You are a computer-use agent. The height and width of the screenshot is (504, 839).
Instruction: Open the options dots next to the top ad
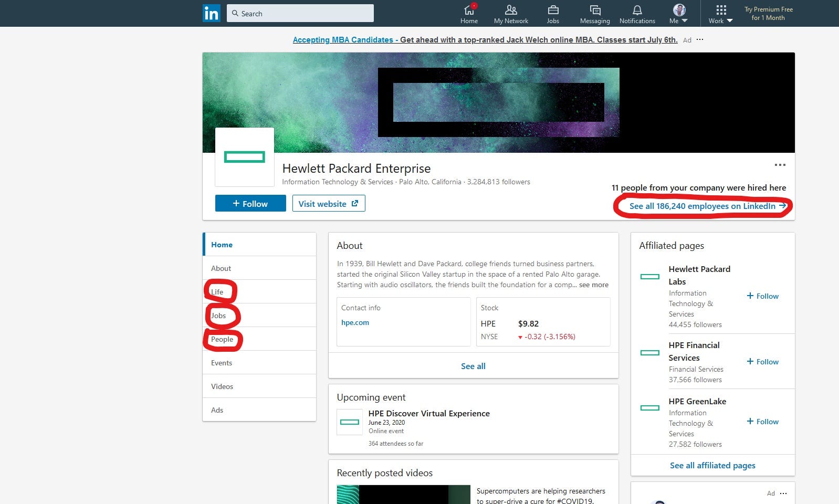point(700,40)
